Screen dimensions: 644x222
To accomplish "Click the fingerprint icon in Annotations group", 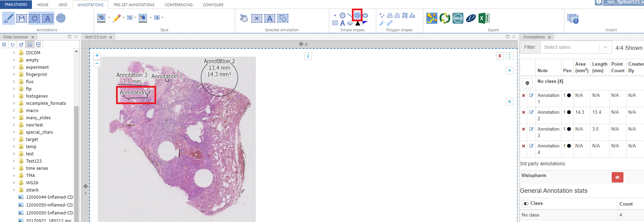I will (61, 18).
